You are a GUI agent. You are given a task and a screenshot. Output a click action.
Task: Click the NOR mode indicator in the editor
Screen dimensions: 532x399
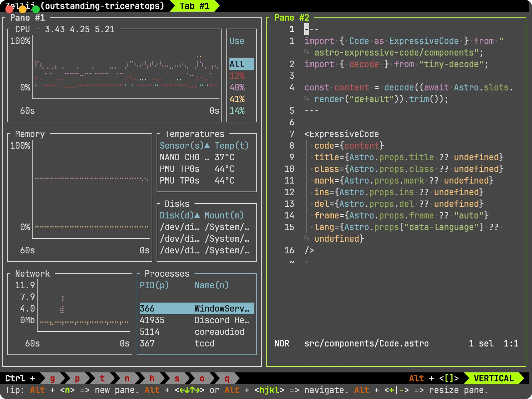click(x=282, y=343)
